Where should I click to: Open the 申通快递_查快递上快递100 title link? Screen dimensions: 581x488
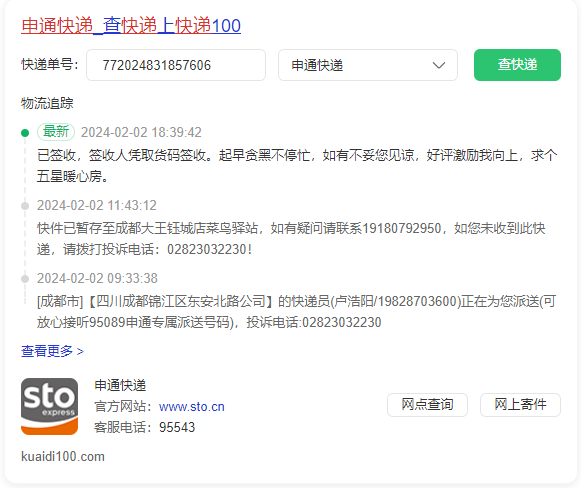[x=131, y=26]
